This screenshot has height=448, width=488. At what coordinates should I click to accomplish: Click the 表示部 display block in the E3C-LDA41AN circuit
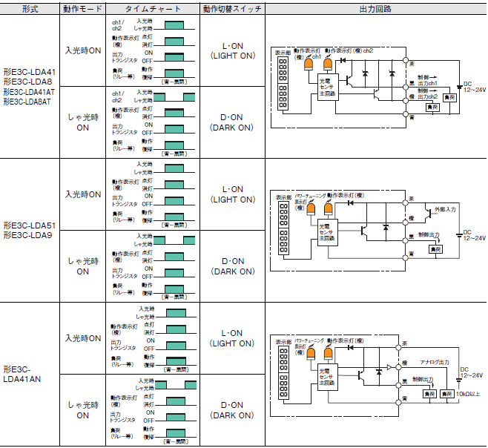pos(283,372)
